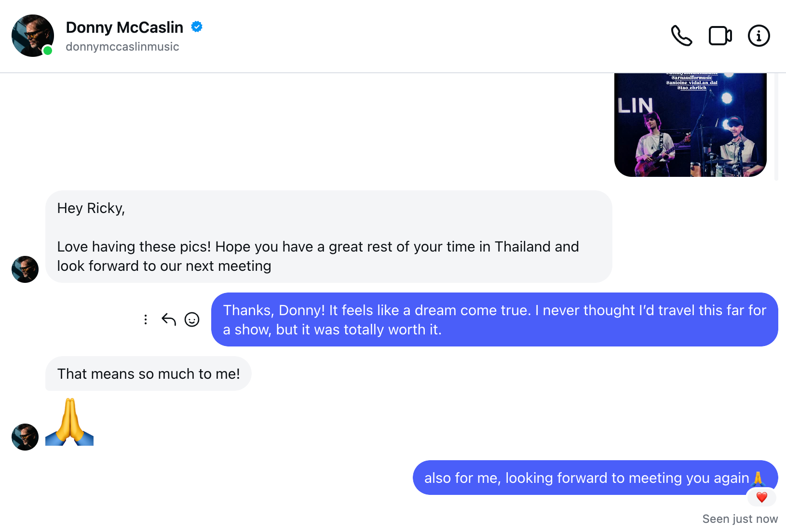Image resolution: width=786 pixels, height=532 pixels.
Task: Click the Donny McCaslin name link
Action: coord(124,27)
